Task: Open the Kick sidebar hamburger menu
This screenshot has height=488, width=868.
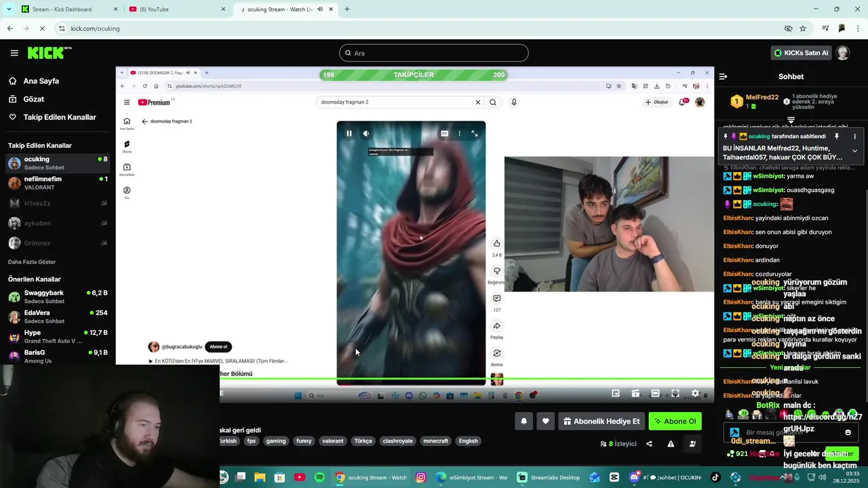Action: [14, 53]
